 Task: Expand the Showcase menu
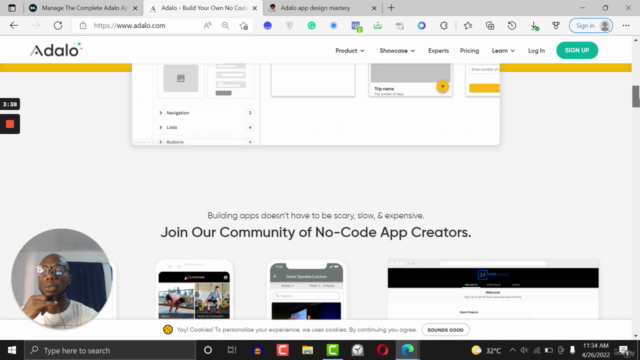click(x=397, y=51)
